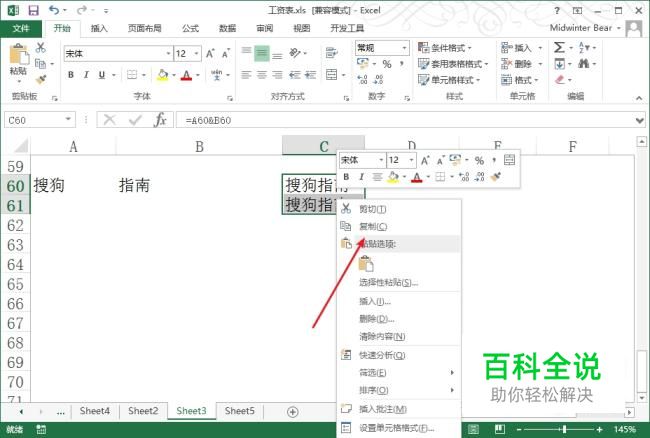Toggle Bold in the mini toolbar
Viewport: 650px width, 438px height.
point(346,177)
